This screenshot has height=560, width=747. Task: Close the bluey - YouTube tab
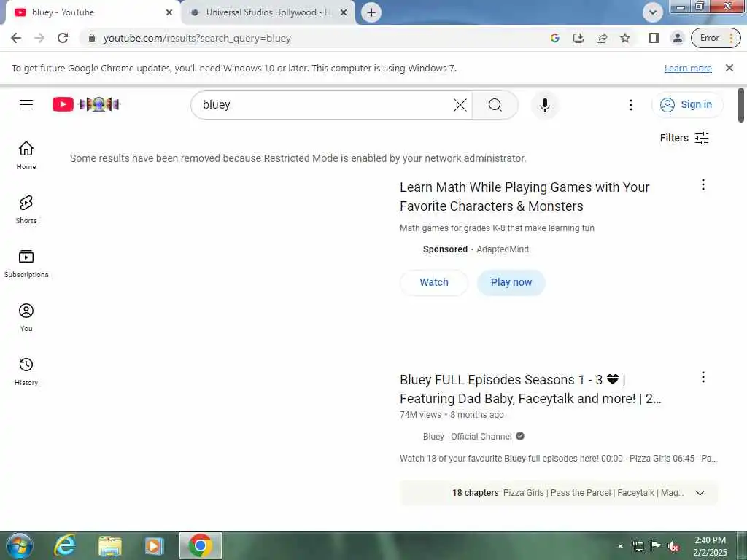pos(169,12)
